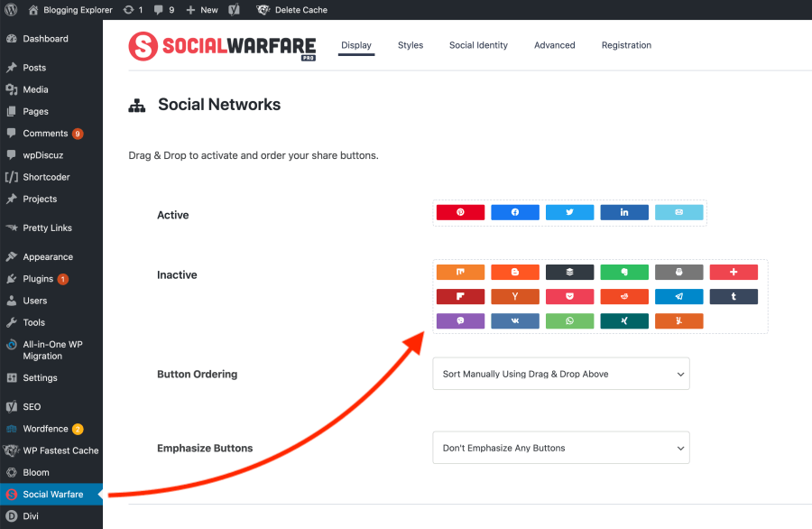The height and width of the screenshot is (529, 812).
Task: Select the inactive Pocket button
Action: pos(569,296)
